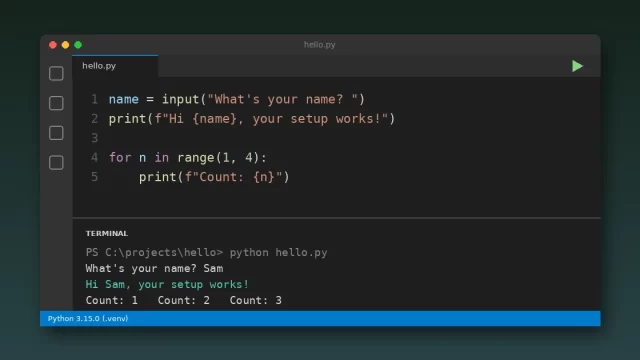
Task: Click line number 1 in the gutter
Action: click(x=95, y=99)
